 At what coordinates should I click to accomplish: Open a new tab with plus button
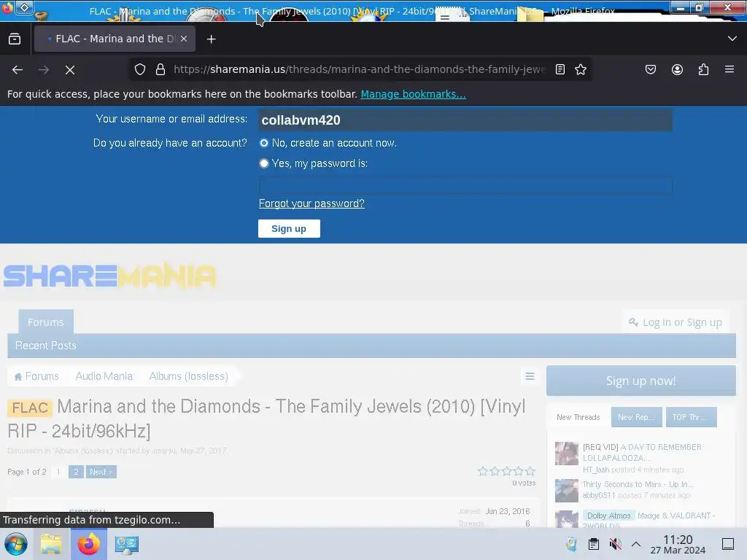[211, 39]
